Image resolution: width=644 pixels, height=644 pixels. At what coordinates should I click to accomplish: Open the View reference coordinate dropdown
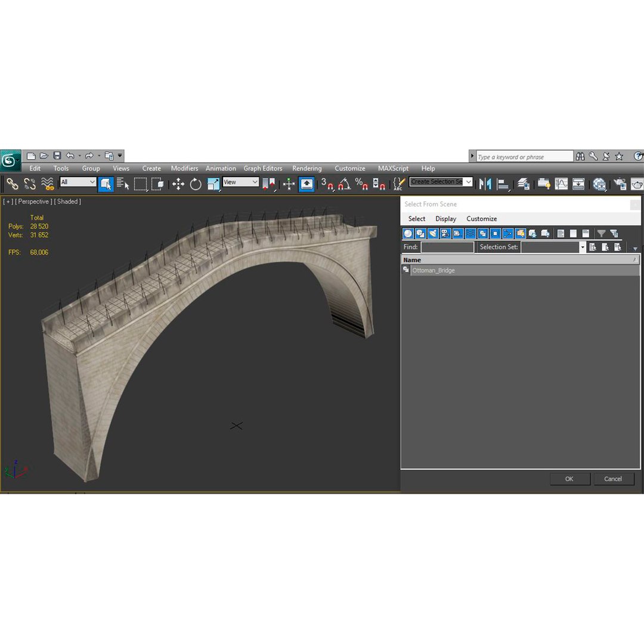(x=241, y=182)
